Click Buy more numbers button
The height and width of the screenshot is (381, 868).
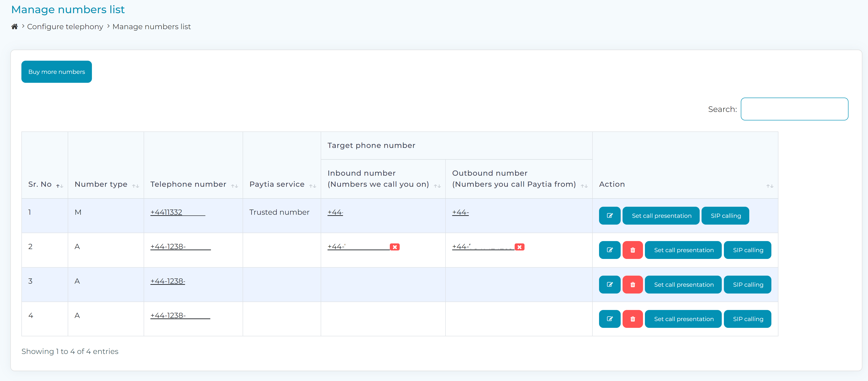click(x=57, y=72)
